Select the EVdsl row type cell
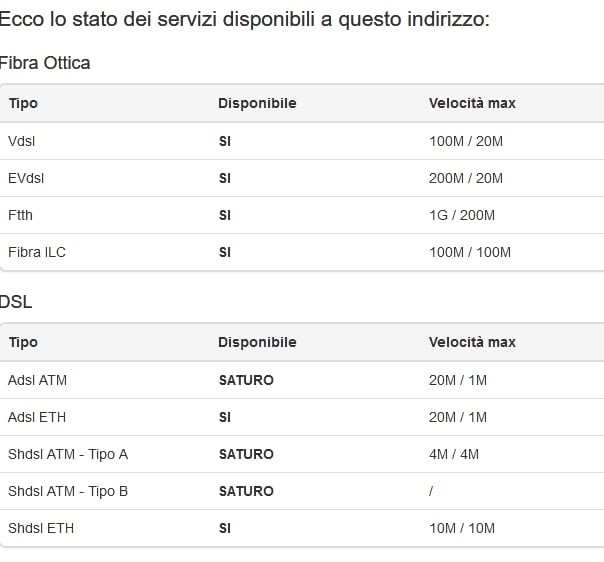 26,178
